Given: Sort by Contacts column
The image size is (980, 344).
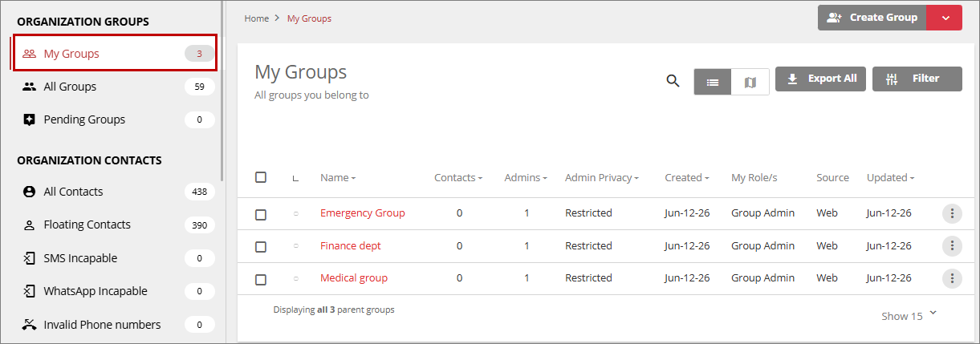Looking at the screenshot, I should coord(458,178).
